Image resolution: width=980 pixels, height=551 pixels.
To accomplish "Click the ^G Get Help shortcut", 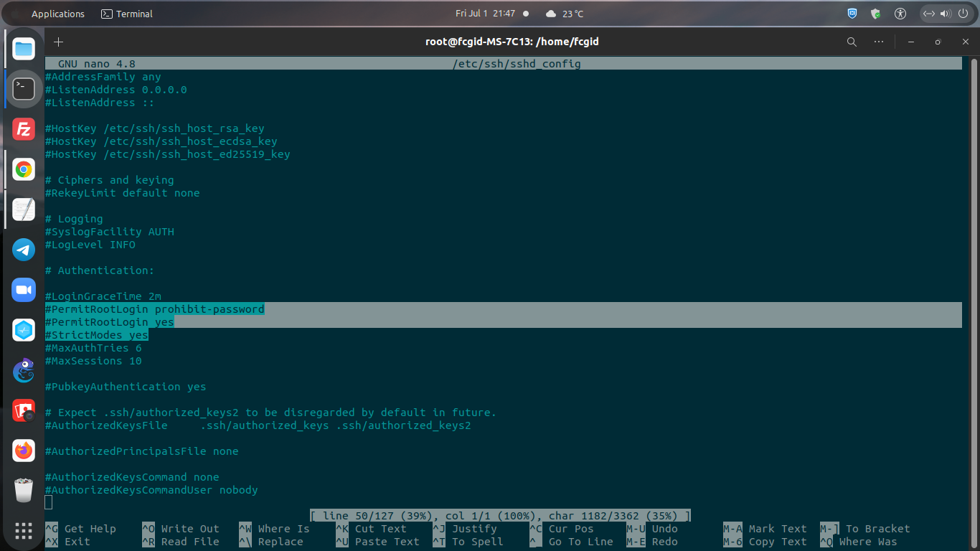I will coord(80,529).
